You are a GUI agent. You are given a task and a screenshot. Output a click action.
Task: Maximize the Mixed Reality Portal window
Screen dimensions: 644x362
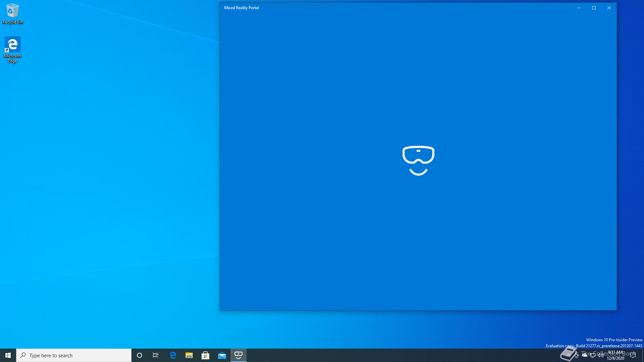[594, 8]
